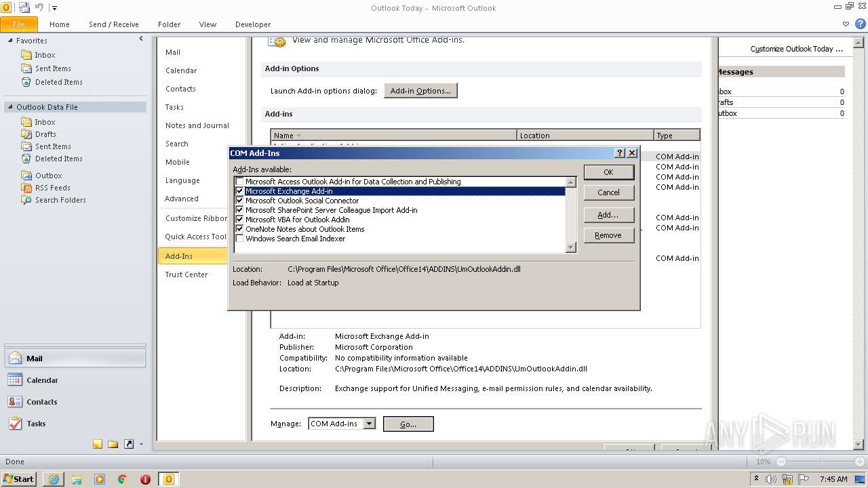Click the Add... button
868x488 pixels.
coord(608,215)
